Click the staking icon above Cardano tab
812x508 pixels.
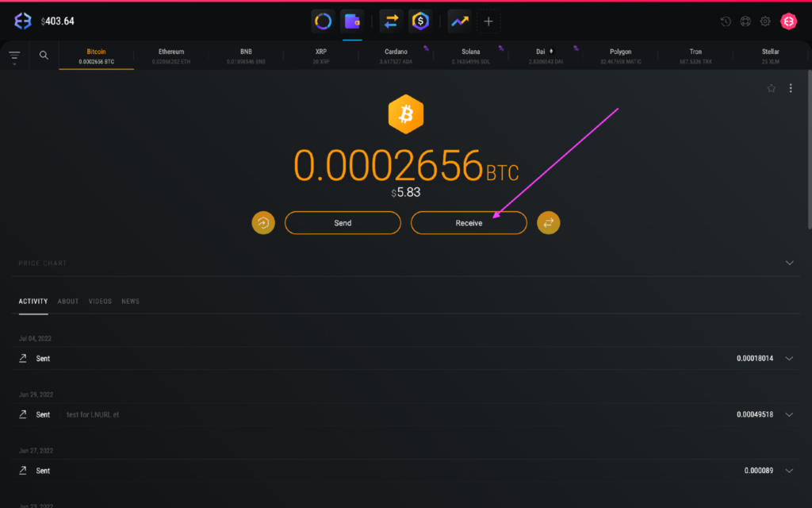pos(426,48)
